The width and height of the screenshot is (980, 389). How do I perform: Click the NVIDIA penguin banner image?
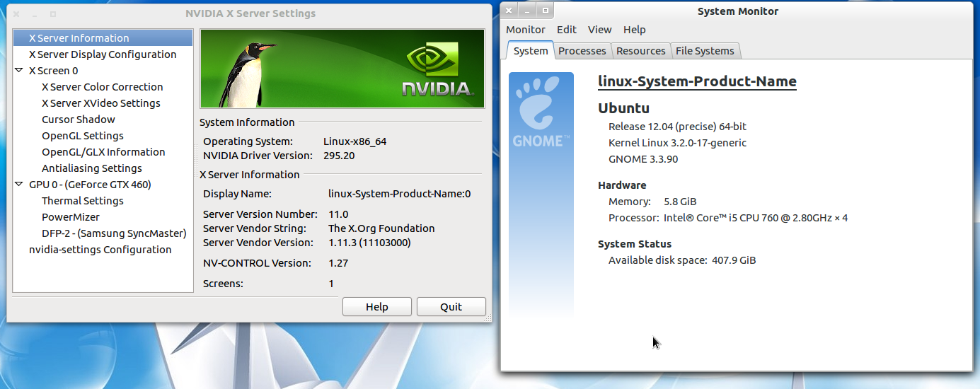[x=342, y=69]
